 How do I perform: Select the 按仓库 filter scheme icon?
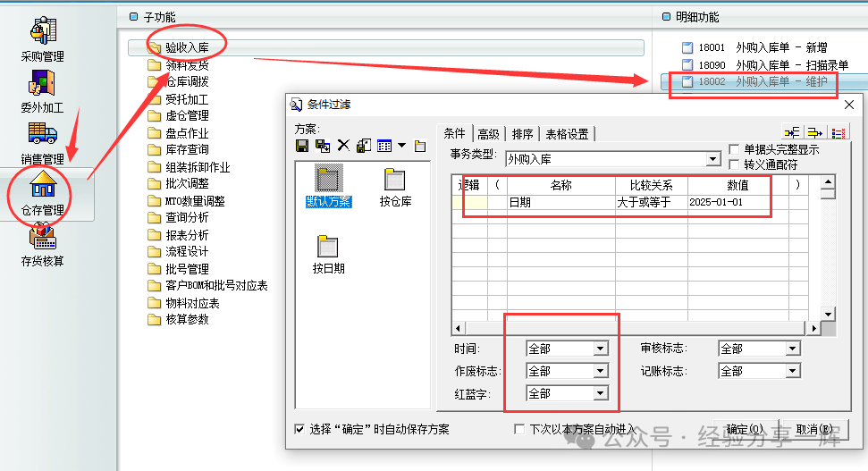[394, 181]
